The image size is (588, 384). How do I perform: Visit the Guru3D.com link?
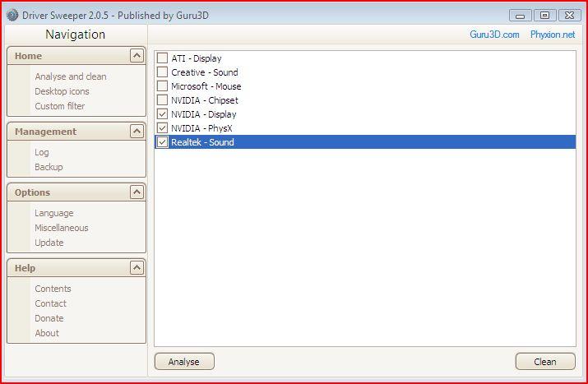(494, 35)
